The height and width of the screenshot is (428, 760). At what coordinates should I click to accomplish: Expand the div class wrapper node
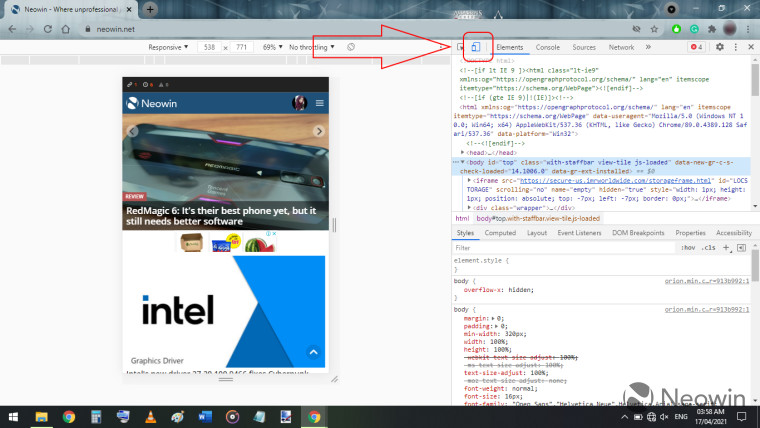(469, 207)
